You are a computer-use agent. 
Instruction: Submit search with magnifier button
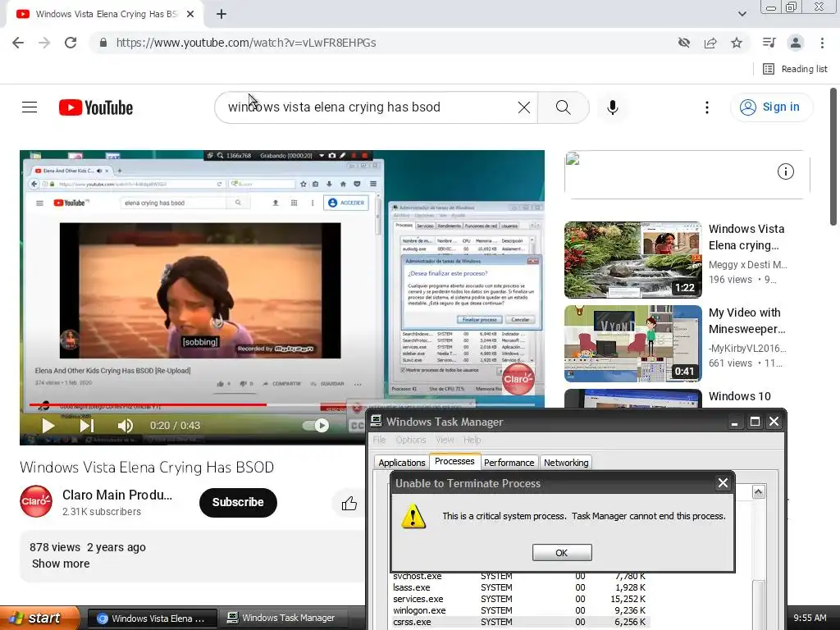tap(563, 107)
